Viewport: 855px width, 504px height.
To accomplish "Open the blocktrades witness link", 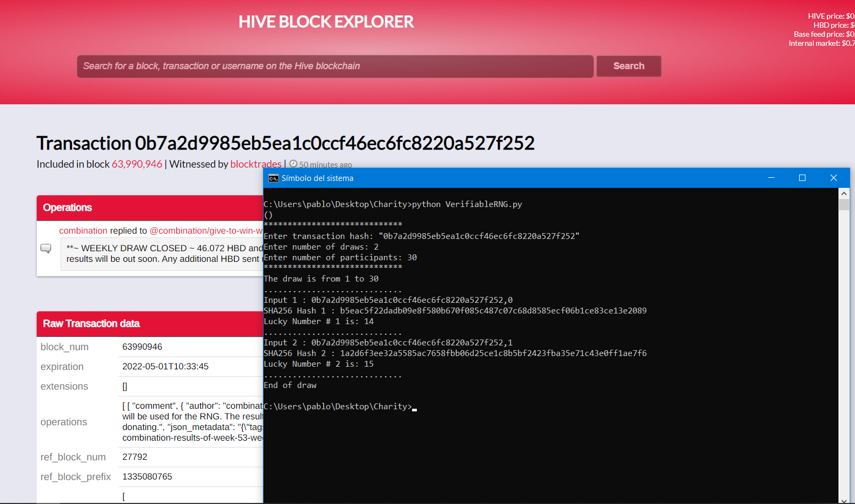I will (x=256, y=164).
